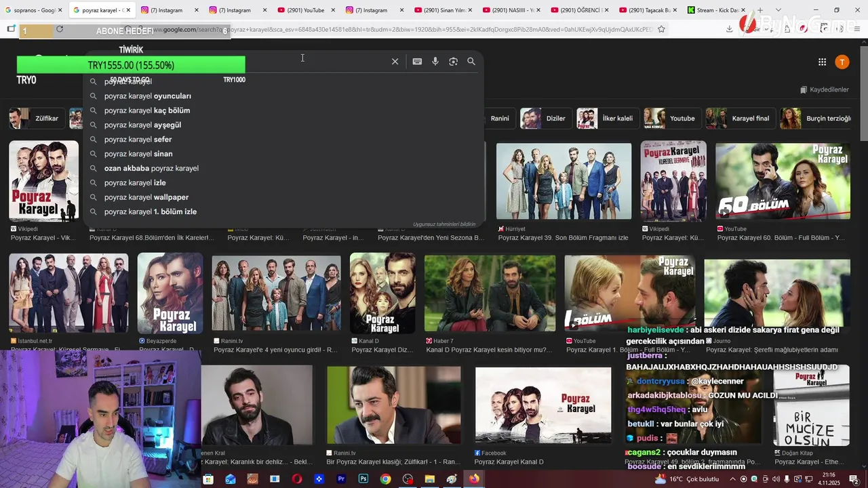Open Opera from the taskbar
Viewport: 868px width, 488px height.
(x=297, y=479)
